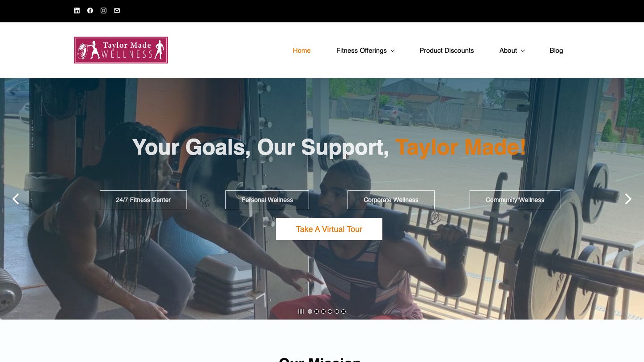The height and width of the screenshot is (362, 644).
Task: Pause the slideshow autoplay
Action: click(301, 311)
